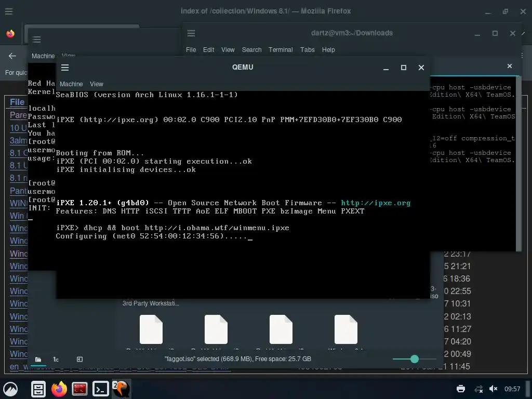
Task: Open View menu in front QEMU window
Action: (x=96, y=84)
